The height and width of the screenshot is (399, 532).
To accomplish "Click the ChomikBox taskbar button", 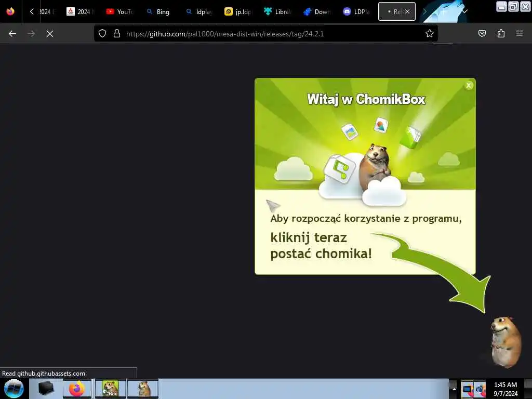I will (110, 389).
